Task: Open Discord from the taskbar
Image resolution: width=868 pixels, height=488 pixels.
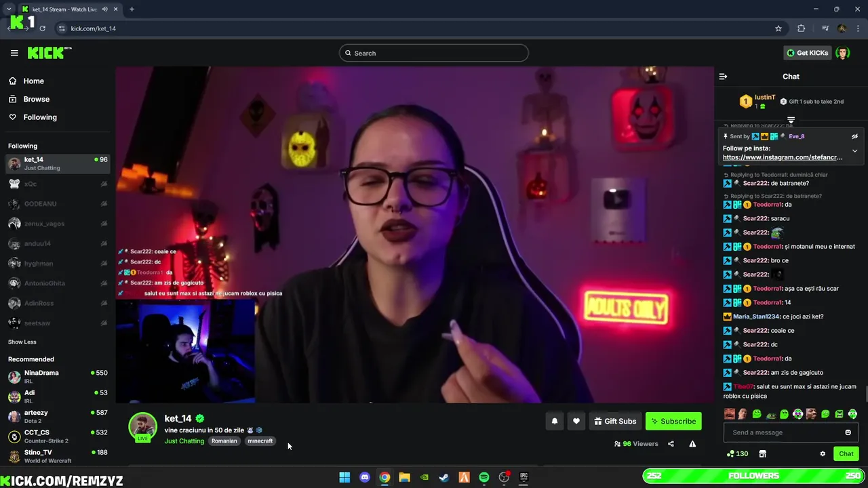Action: pos(365,477)
